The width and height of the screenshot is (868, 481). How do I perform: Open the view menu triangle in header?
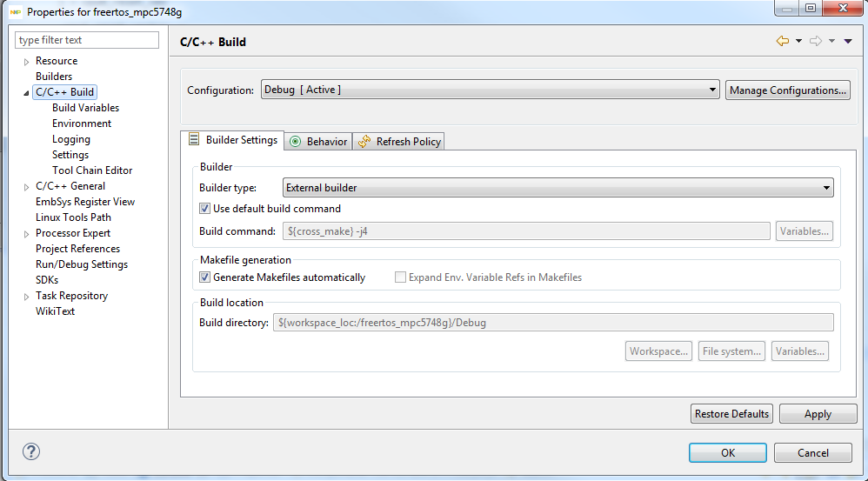coord(848,41)
